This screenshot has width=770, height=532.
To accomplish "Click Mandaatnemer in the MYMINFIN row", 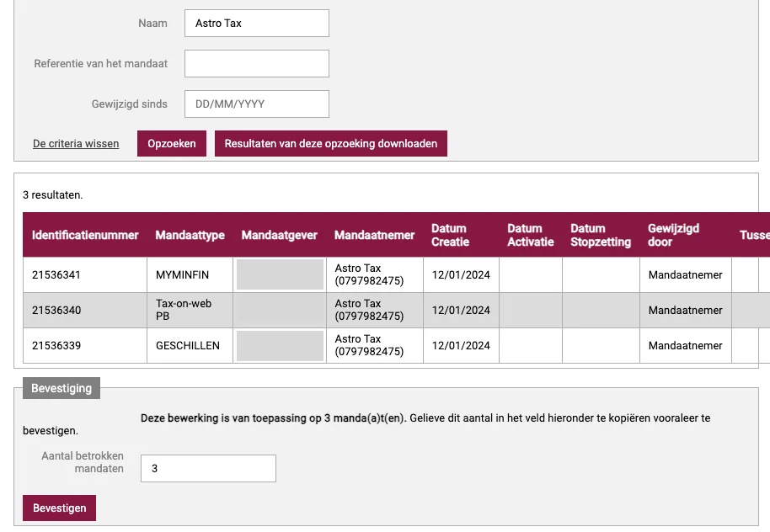I will pos(685,274).
